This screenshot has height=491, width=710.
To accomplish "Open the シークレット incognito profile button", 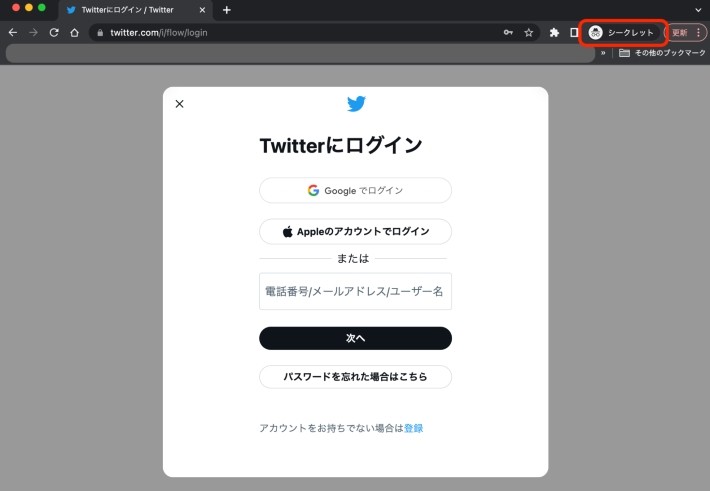I will pos(623,33).
